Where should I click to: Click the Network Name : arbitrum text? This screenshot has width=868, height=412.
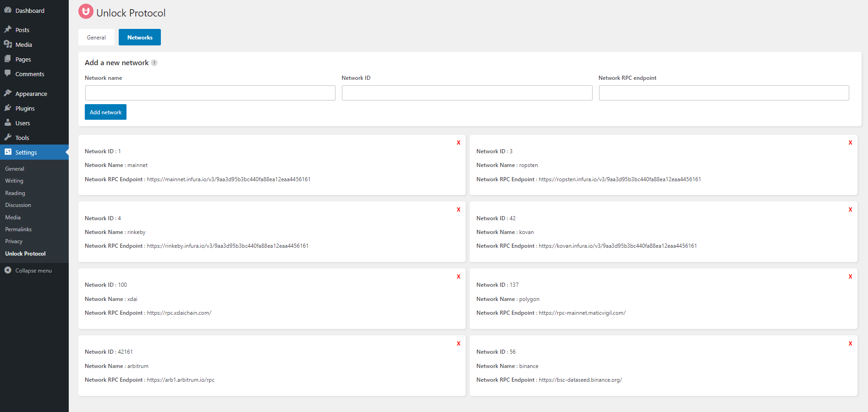(x=116, y=366)
